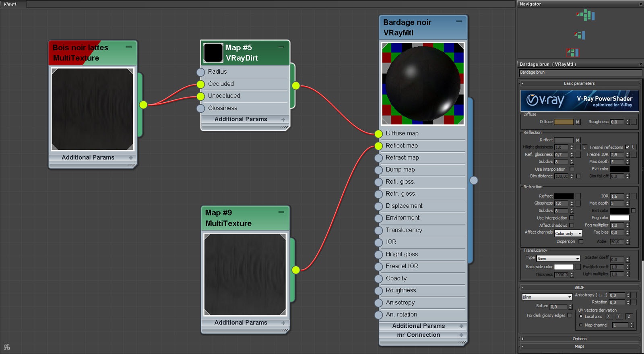
Task: Click the M map button next to Diffuse color
Action: 578,122
